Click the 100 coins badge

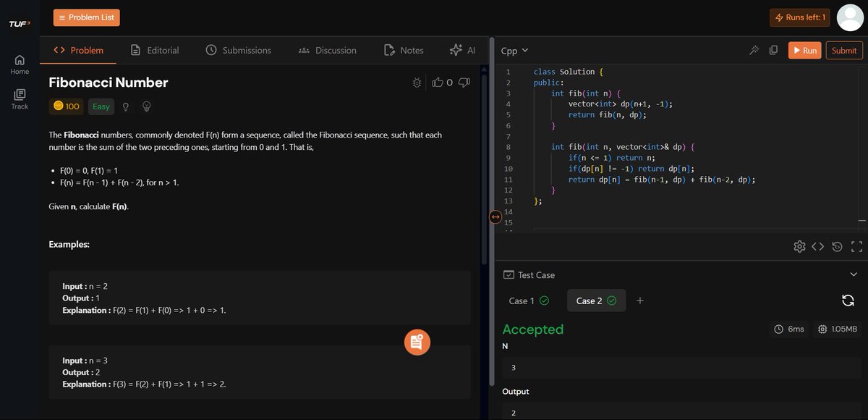tap(67, 106)
